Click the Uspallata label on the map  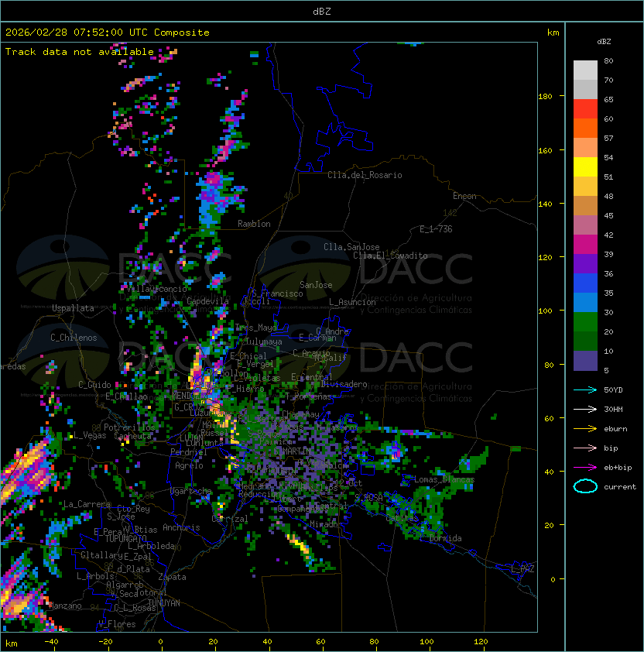pyautogui.click(x=73, y=308)
